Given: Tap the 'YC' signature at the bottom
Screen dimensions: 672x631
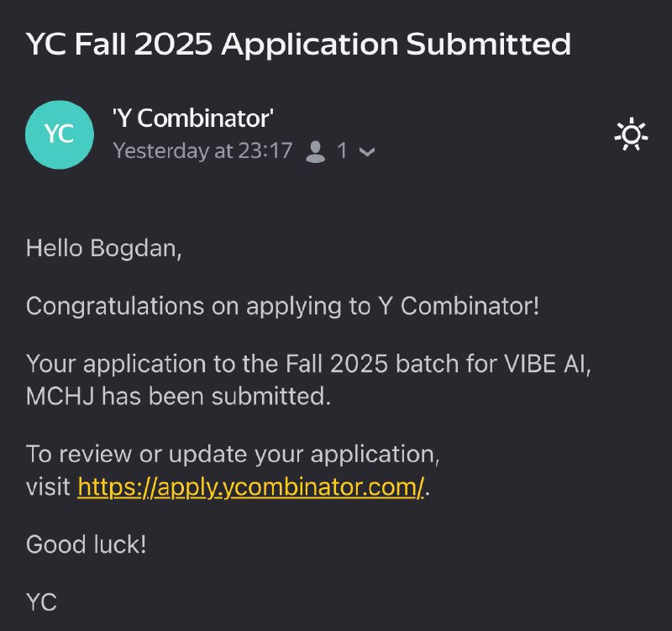Looking at the screenshot, I should pos(41,602).
